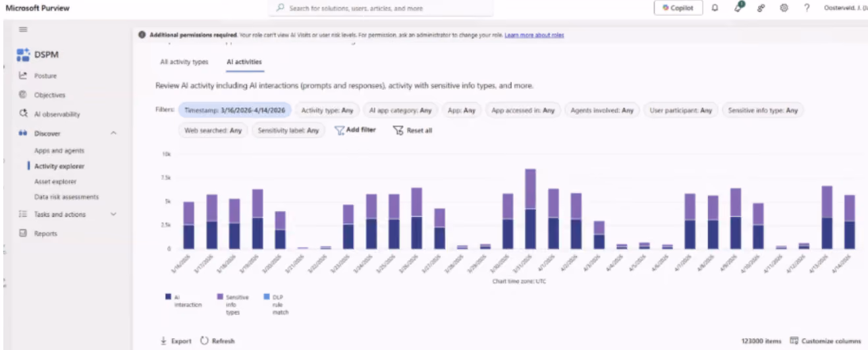Focus the Purview search box

(381, 8)
